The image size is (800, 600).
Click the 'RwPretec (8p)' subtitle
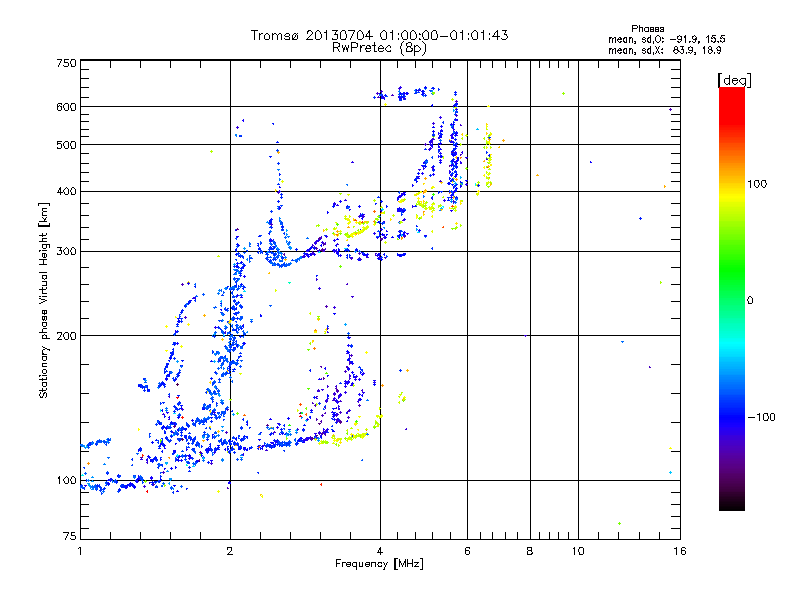click(x=379, y=48)
